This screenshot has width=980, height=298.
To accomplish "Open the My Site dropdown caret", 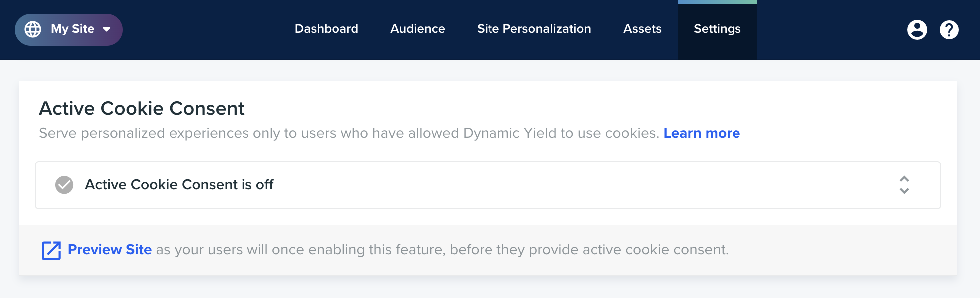I will point(107,29).
